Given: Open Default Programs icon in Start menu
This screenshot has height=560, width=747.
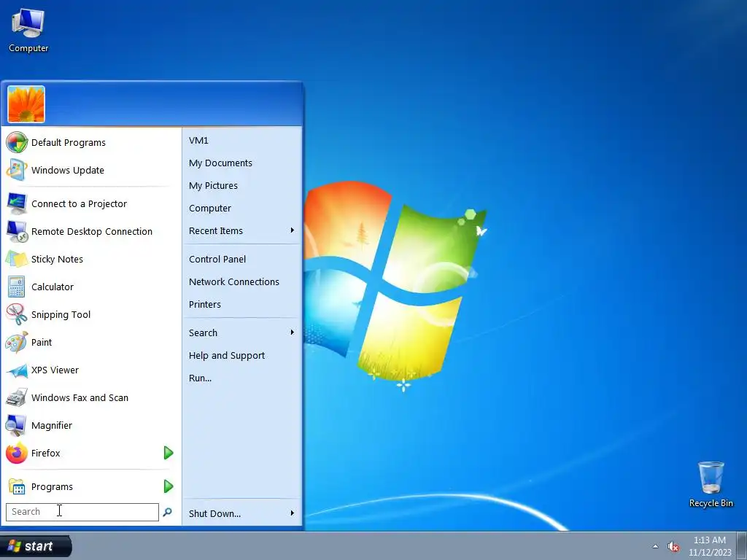Looking at the screenshot, I should (x=17, y=142).
